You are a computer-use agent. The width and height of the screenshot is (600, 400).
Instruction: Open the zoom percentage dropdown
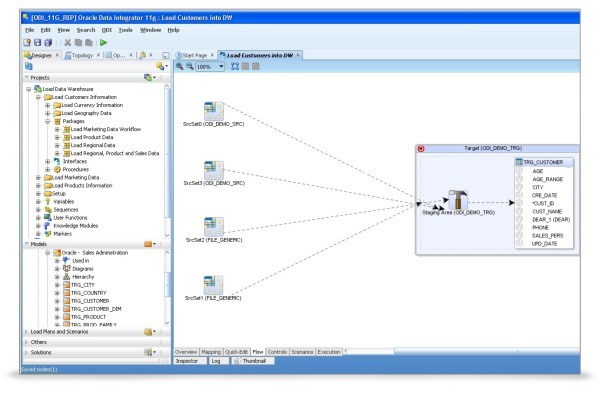coord(221,65)
